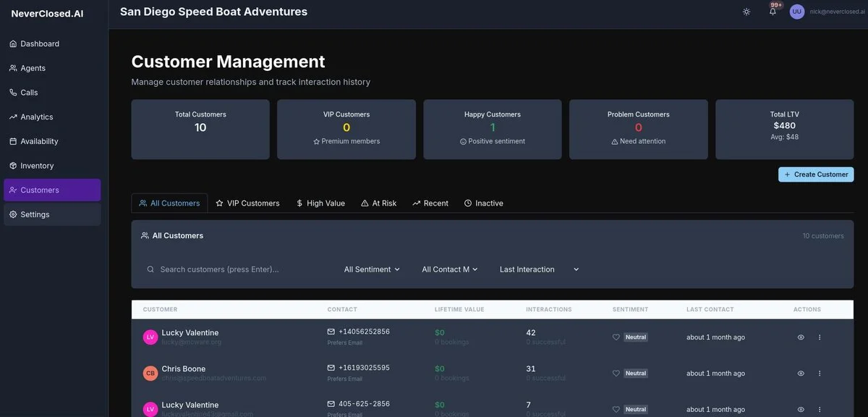Click the UU user avatar
The image size is (868, 417).
point(796,12)
